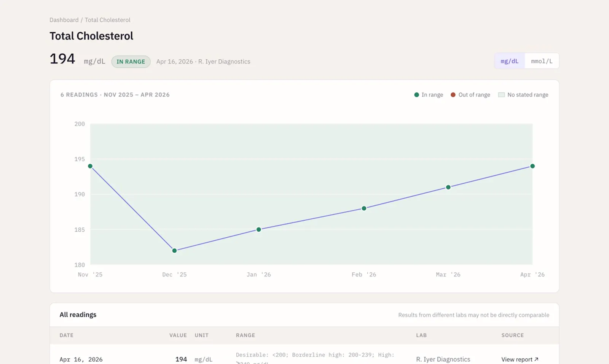The height and width of the screenshot is (364, 609).
Task: Click the Apr 16, 2026 · R. Iyer Diagnostics subtitle
Action: pos(203,62)
